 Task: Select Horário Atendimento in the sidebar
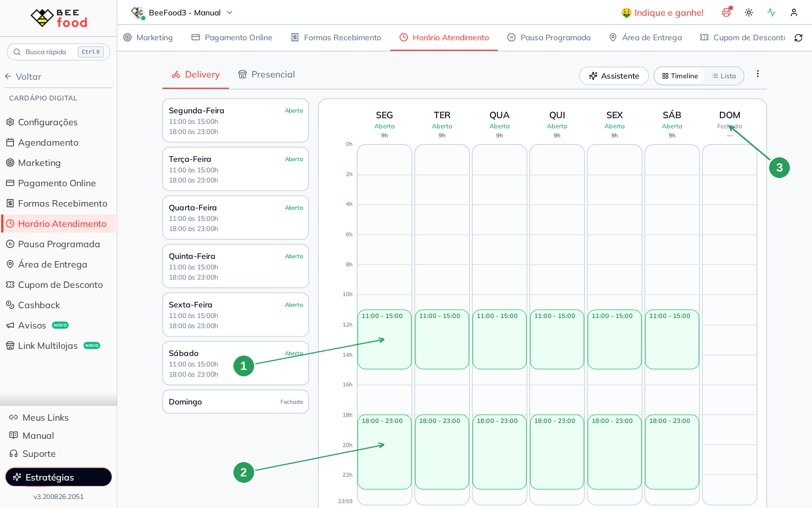click(x=59, y=224)
